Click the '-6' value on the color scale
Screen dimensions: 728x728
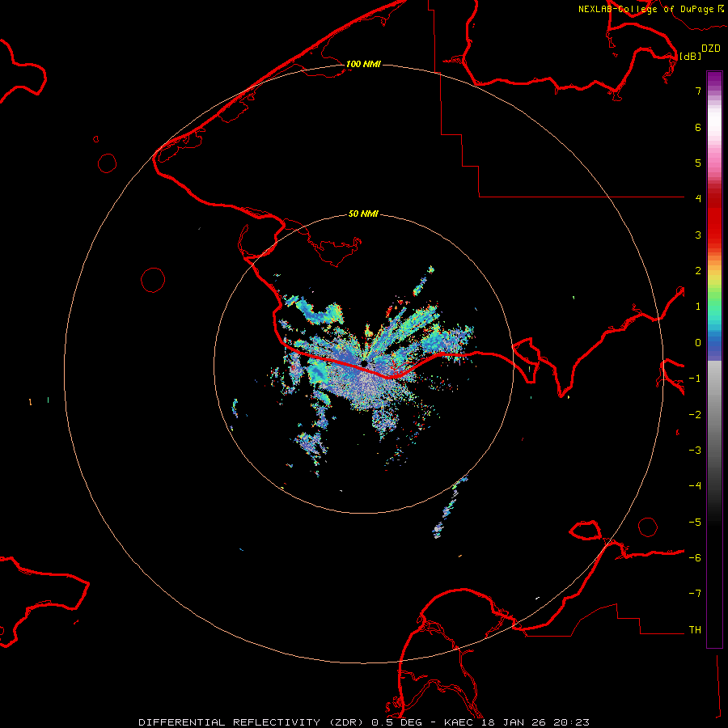click(695, 558)
